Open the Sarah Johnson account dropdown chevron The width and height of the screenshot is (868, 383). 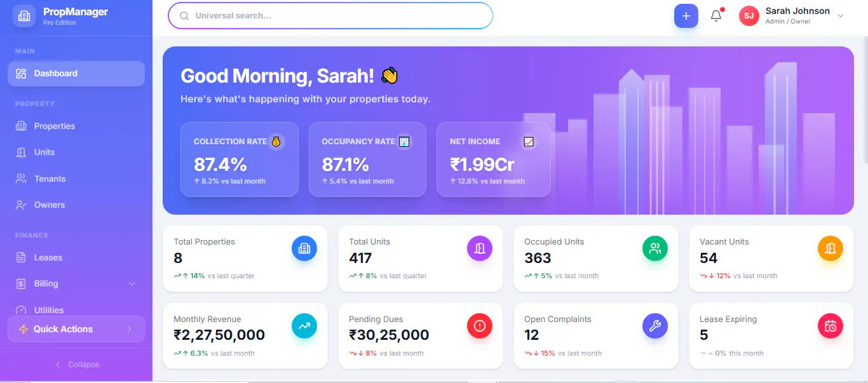click(x=841, y=16)
